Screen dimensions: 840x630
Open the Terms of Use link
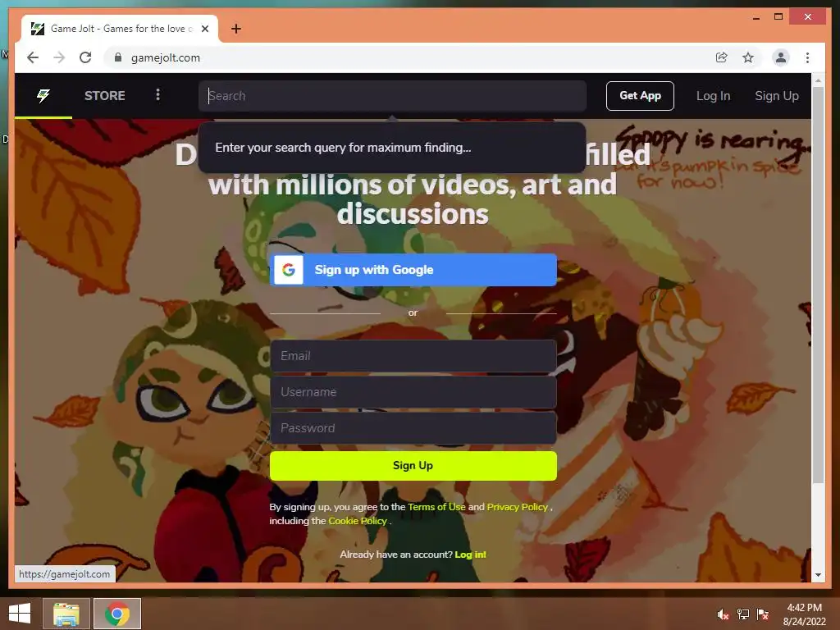(x=436, y=507)
